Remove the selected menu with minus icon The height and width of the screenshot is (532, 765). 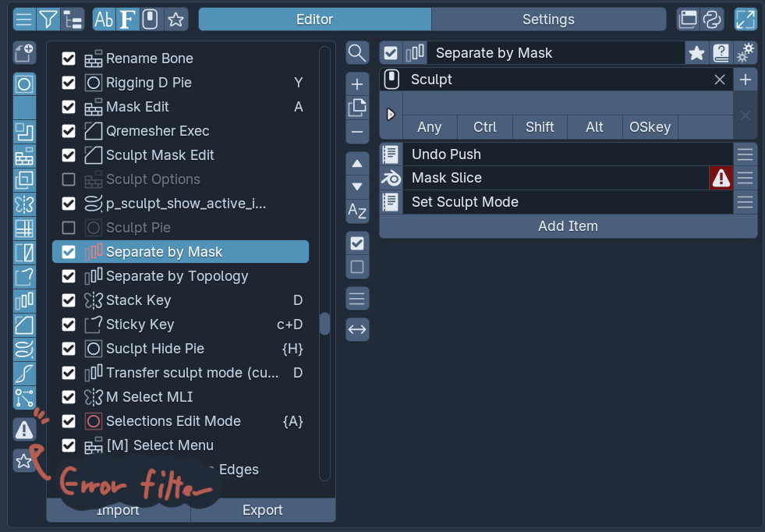point(357,132)
